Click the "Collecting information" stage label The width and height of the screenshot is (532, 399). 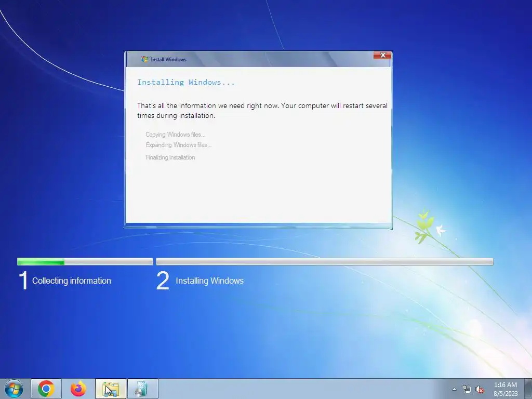tap(72, 281)
